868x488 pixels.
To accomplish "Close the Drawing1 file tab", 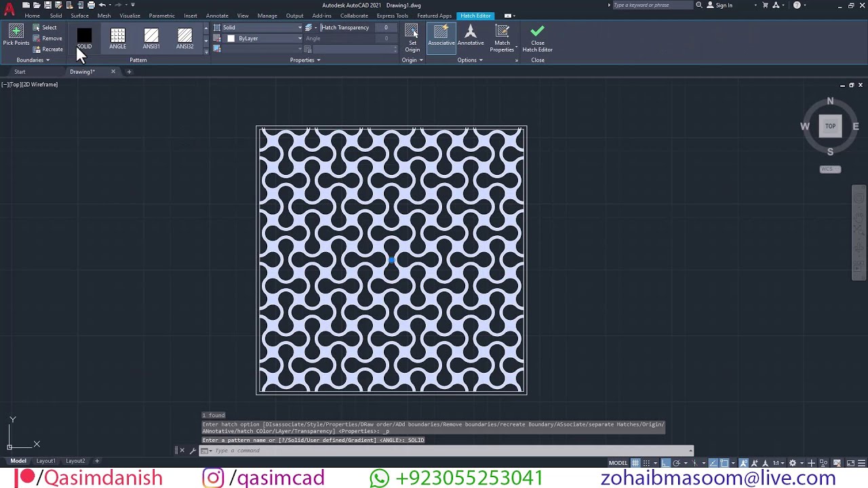I will 113,72.
